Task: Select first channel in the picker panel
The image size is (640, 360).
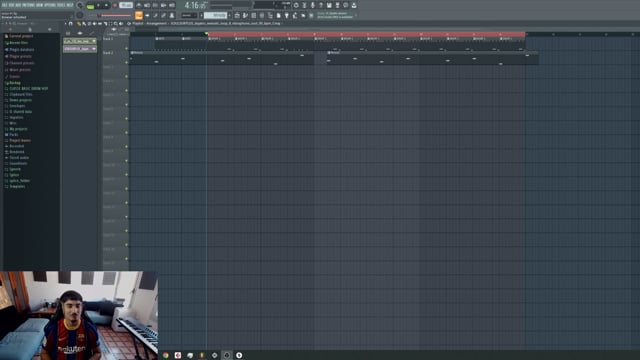Action: 80,41
